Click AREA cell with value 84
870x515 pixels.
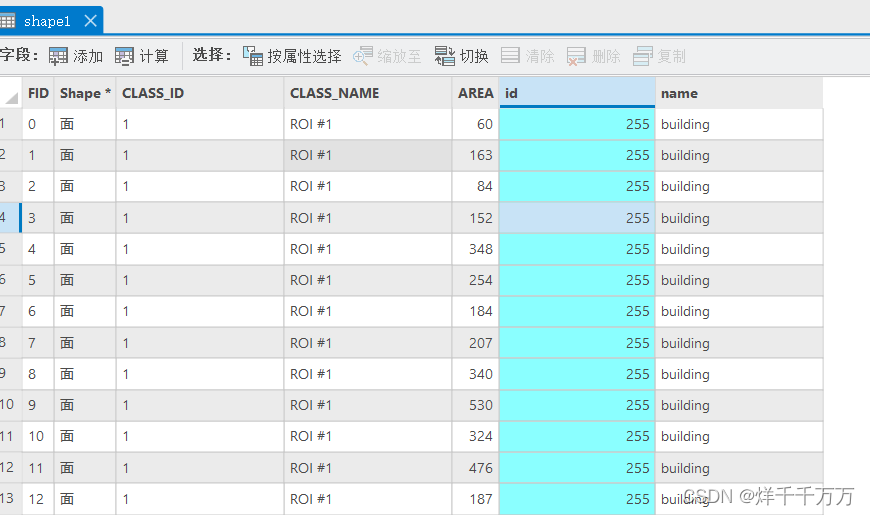tap(476, 186)
